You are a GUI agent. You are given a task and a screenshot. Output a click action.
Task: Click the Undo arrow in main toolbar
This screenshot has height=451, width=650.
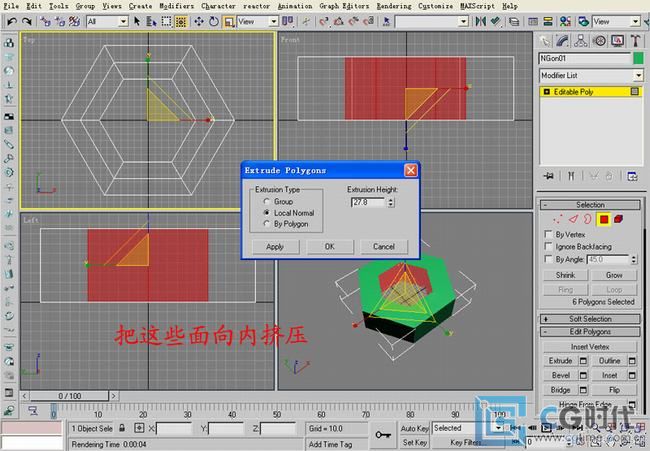(12, 21)
